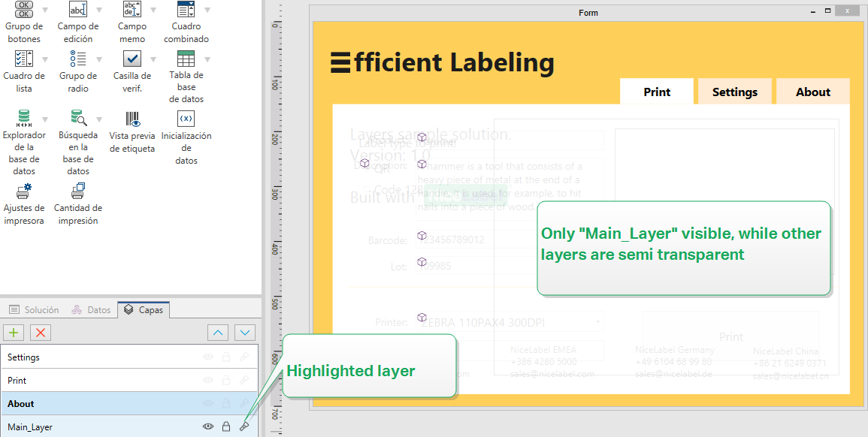
Task: Open dropdown arrow beside Tabla de base de datos
Action: (207, 59)
